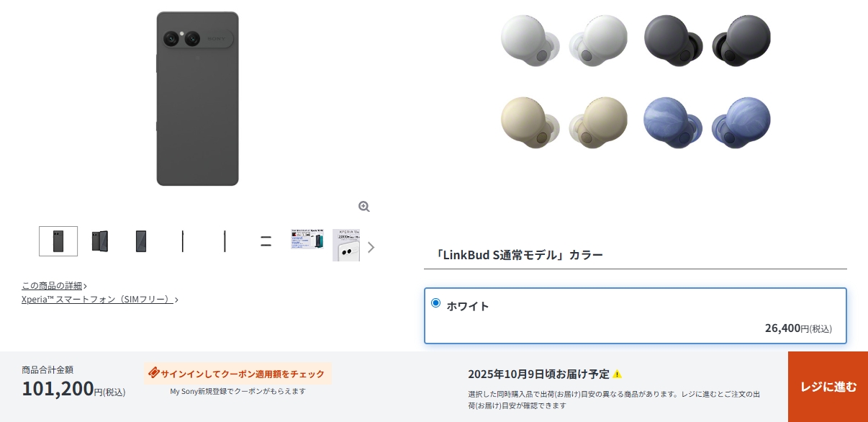Select thumbnail showing phone front screen
The image size is (868, 422).
(141, 241)
